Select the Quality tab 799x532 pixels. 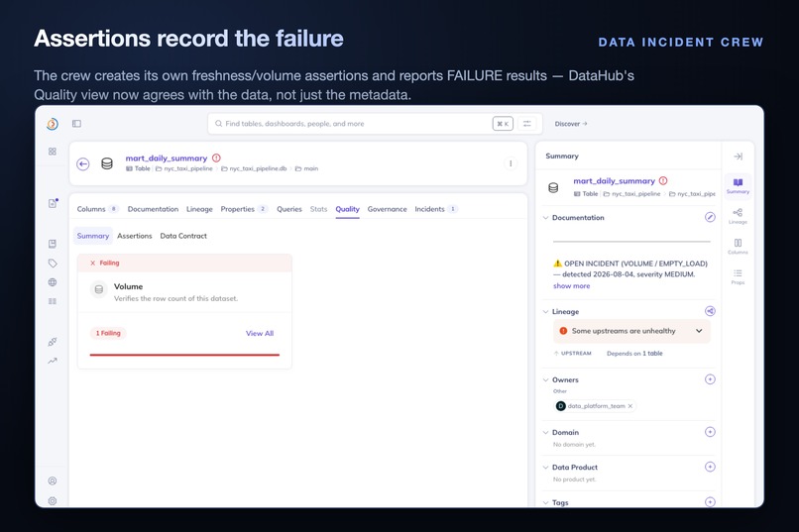[x=347, y=209]
